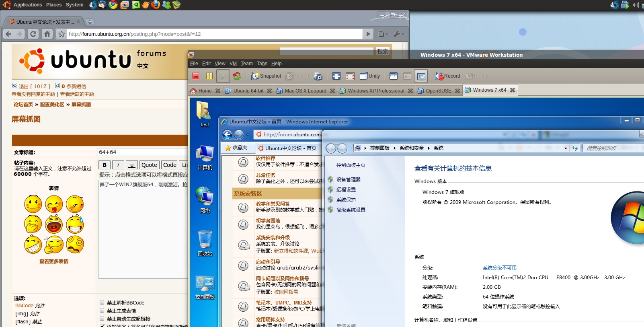Click volume speaker icon in system tray
The width and height of the screenshot is (644, 327).
[636, 5]
